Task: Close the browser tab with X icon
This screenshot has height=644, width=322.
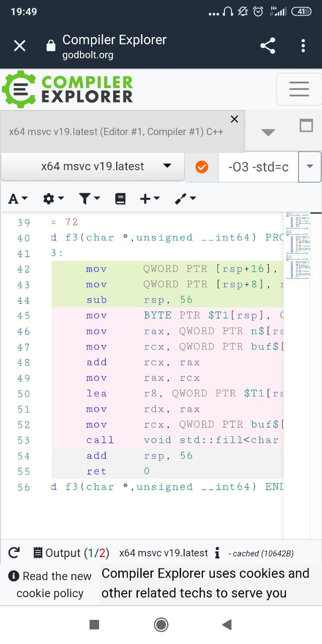Action: (x=20, y=46)
